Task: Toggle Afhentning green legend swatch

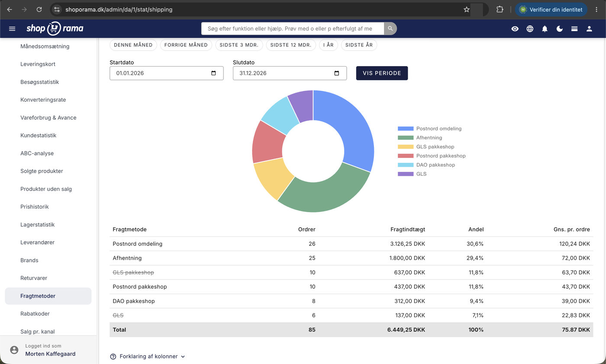Action: click(406, 138)
